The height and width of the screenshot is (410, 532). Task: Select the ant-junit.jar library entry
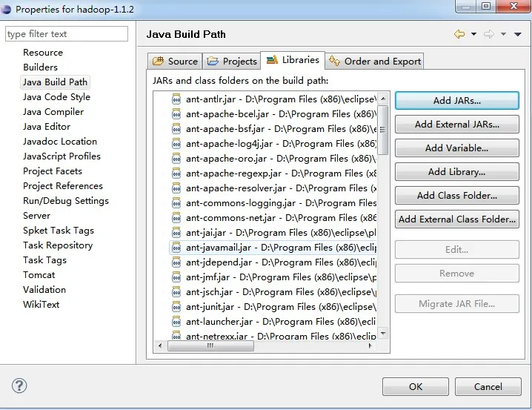click(273, 306)
